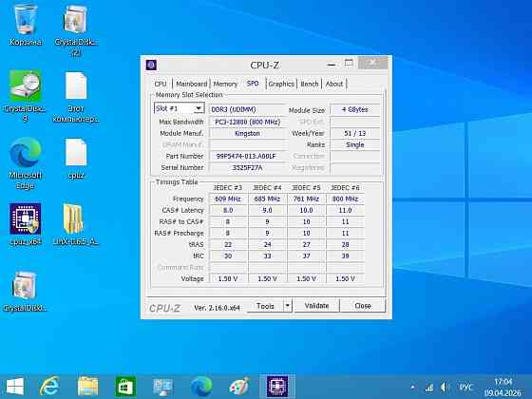Open the Windows Start button
The image size is (532, 399).
coord(15,386)
